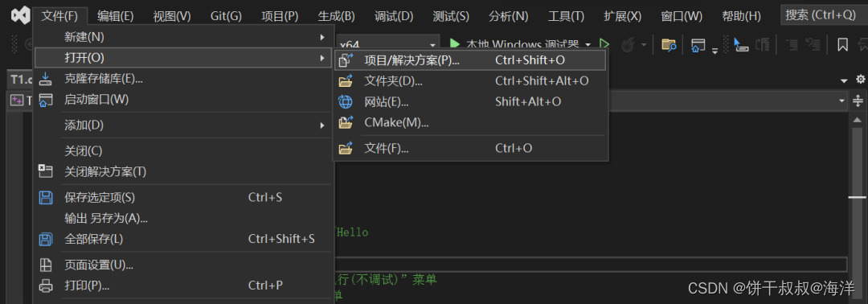Viewport: 868px width, 304px height.
Task: Open the 帮助(H) menu
Action: [x=742, y=16]
